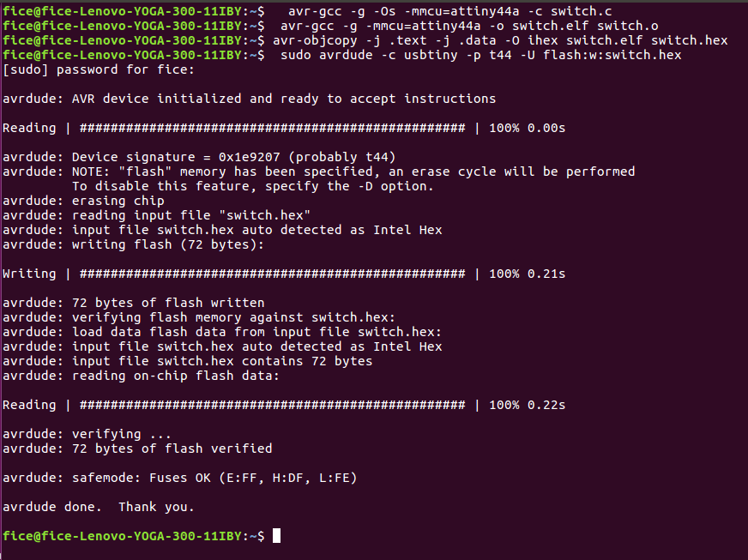
Task: Click the '72 bytes of flash verified' line
Action: pyautogui.click(x=172, y=449)
